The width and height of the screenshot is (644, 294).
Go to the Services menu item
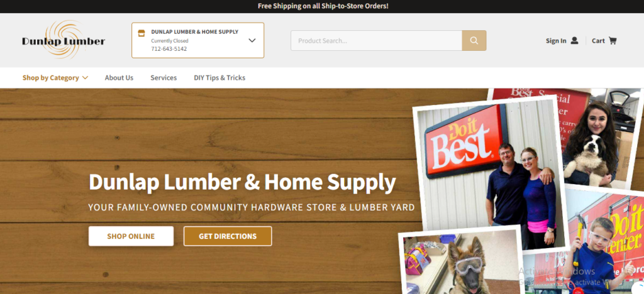tap(164, 77)
